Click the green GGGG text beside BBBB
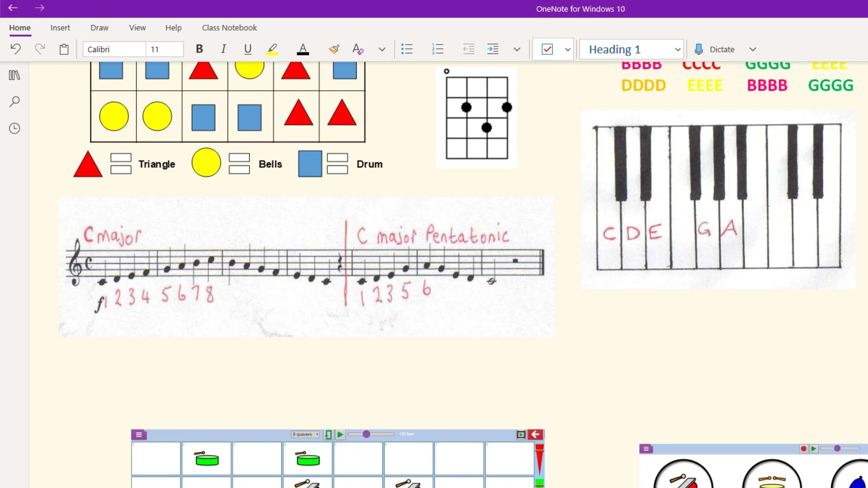Viewport: 868px width, 488px height. (831, 85)
